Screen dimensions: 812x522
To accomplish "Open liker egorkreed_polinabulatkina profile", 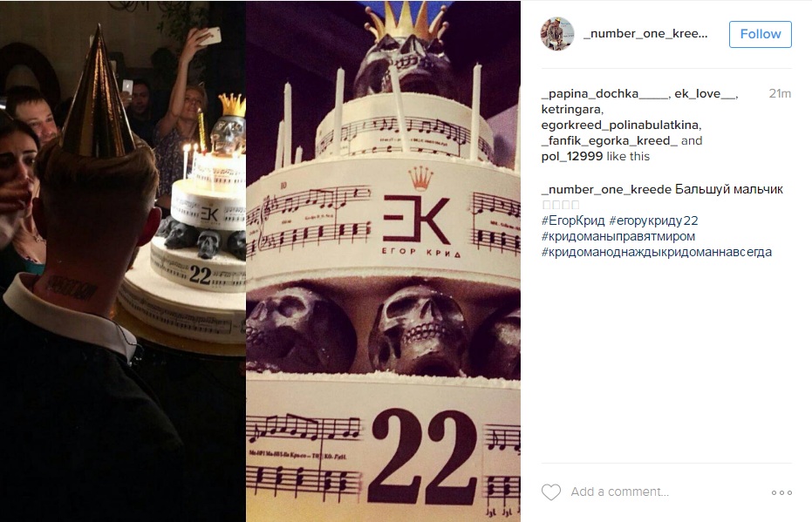I will click(x=620, y=125).
